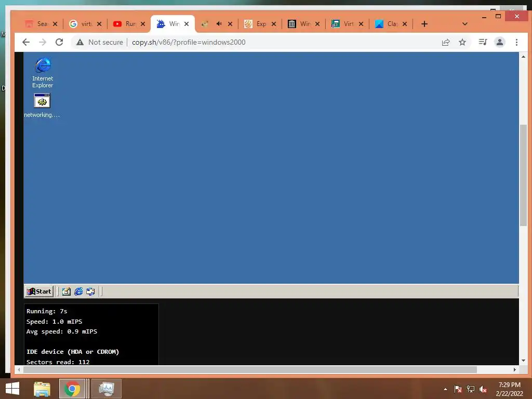This screenshot has height=399, width=532.
Task: Show hidden system tray icons
Action: tap(445, 389)
